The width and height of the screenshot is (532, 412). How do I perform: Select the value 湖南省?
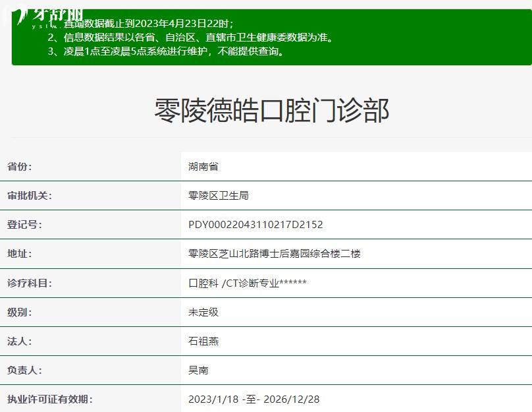point(203,167)
